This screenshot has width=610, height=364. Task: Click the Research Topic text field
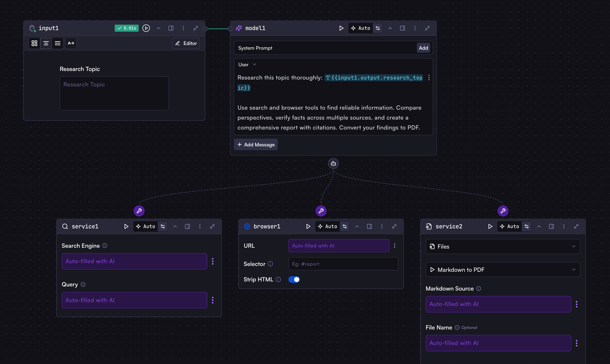pos(114,93)
